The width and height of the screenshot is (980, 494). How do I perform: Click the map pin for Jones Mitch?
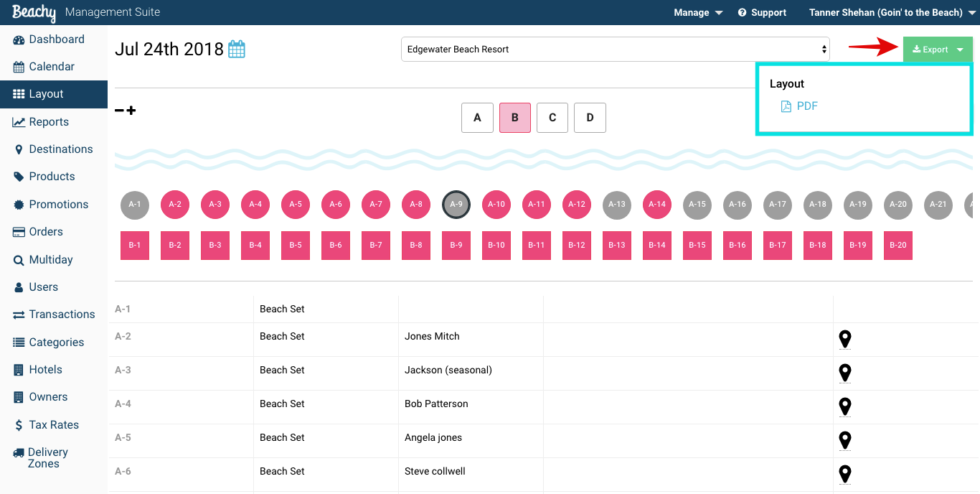[x=845, y=339]
